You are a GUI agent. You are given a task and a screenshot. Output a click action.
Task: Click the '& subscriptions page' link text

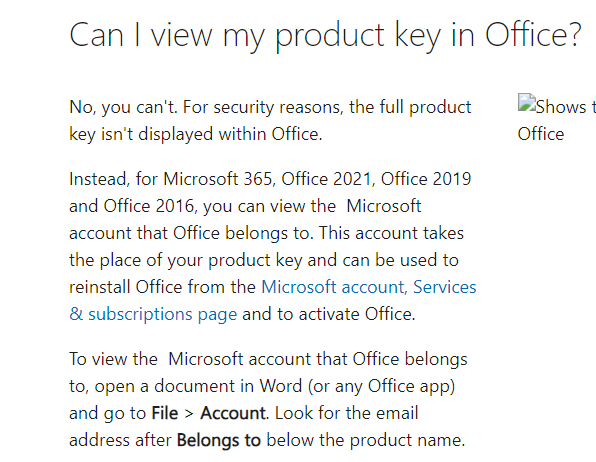(153, 314)
